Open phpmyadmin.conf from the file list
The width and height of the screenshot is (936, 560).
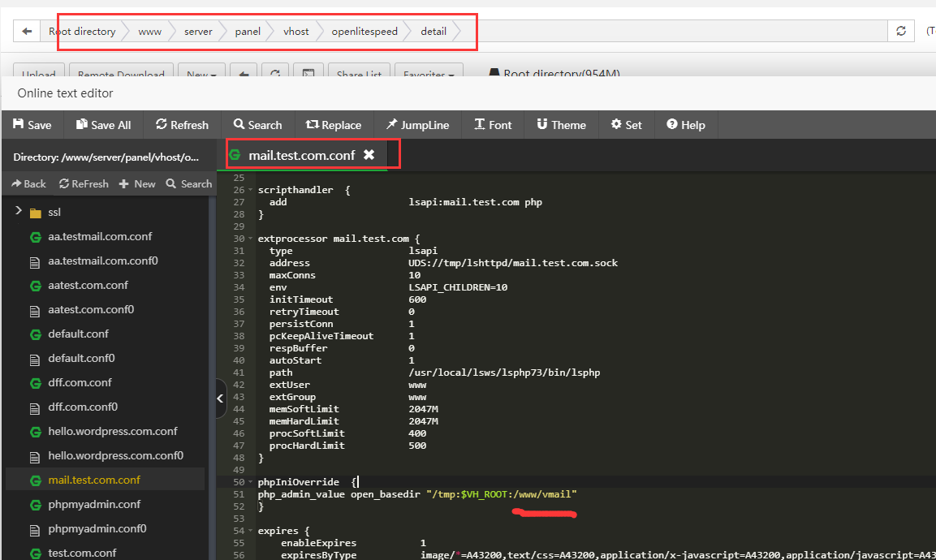pos(94,504)
